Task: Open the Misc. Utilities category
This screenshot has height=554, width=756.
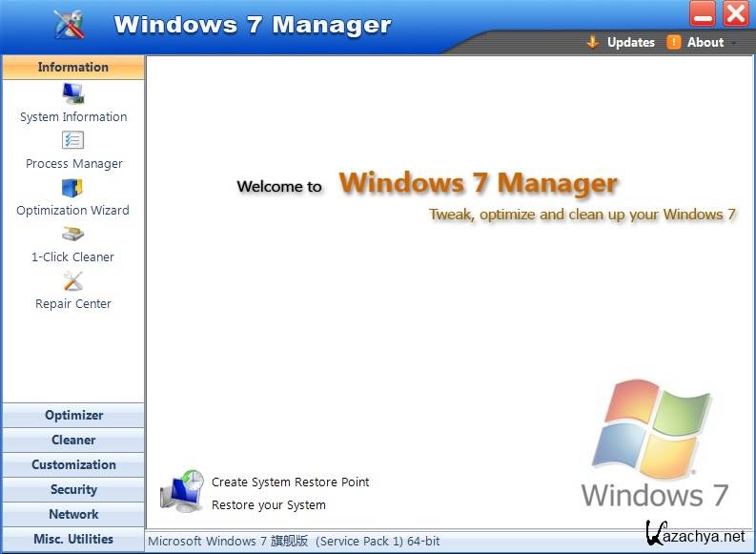Action: point(73,540)
